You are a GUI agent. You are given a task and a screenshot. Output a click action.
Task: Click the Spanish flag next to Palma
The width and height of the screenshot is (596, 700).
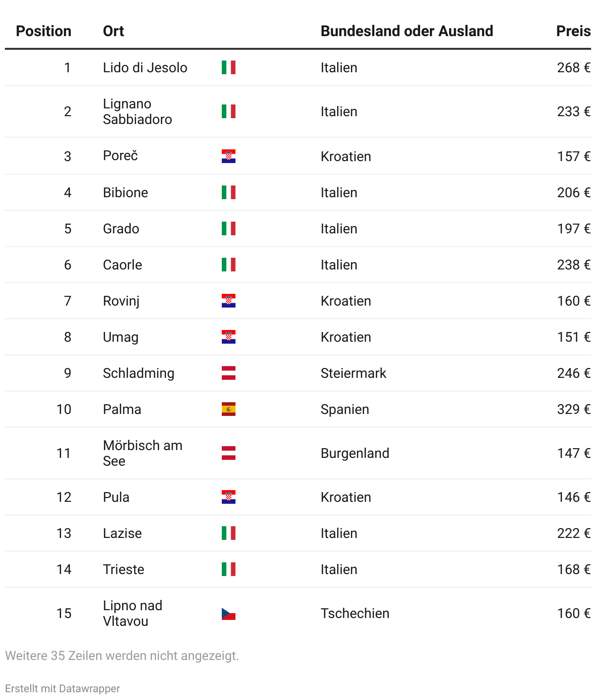point(228,409)
